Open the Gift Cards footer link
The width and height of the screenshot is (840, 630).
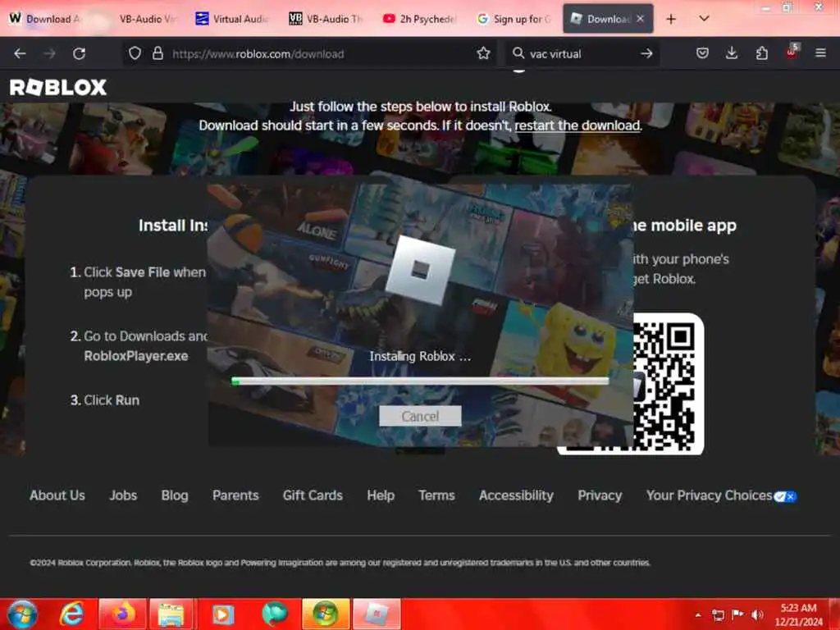click(313, 495)
